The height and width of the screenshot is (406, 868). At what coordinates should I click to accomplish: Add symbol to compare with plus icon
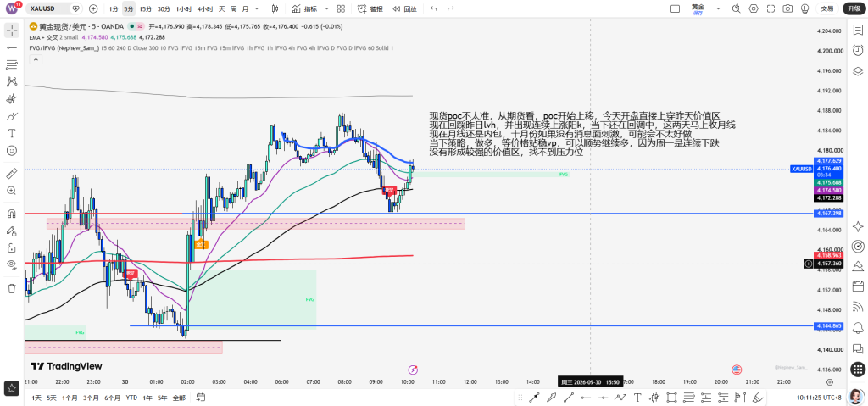coord(93,8)
